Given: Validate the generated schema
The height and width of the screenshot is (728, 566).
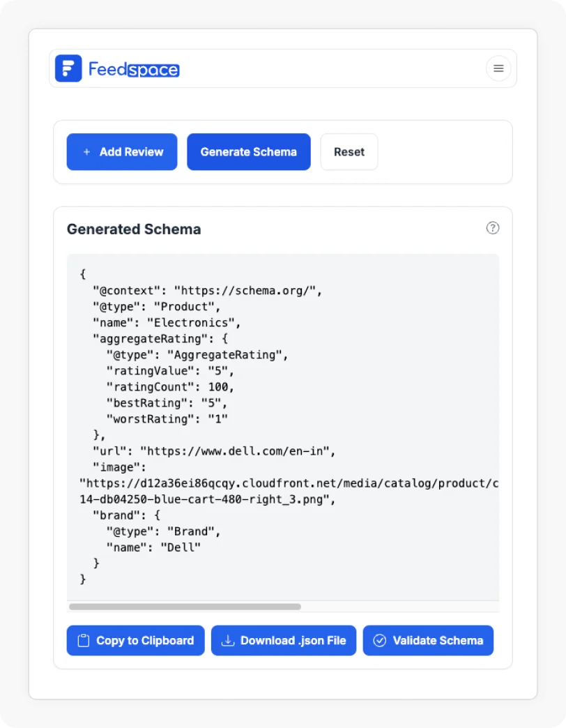Looking at the screenshot, I should point(428,640).
